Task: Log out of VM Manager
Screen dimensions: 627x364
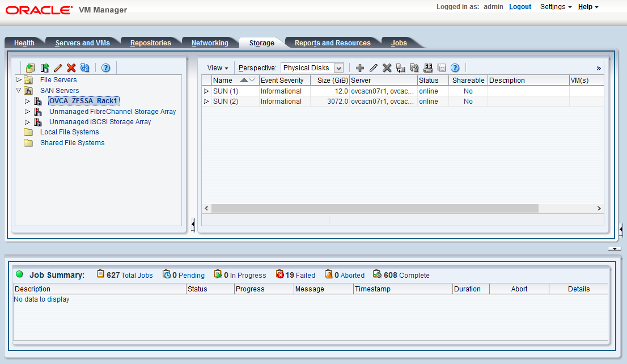Action: pos(520,7)
